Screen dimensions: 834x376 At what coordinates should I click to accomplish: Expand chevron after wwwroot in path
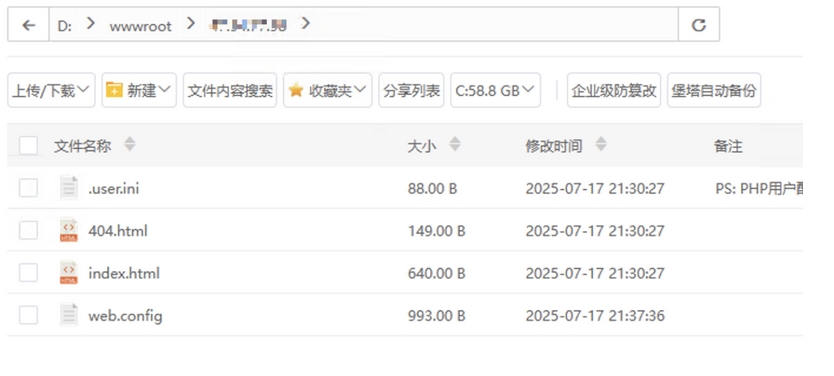190,24
